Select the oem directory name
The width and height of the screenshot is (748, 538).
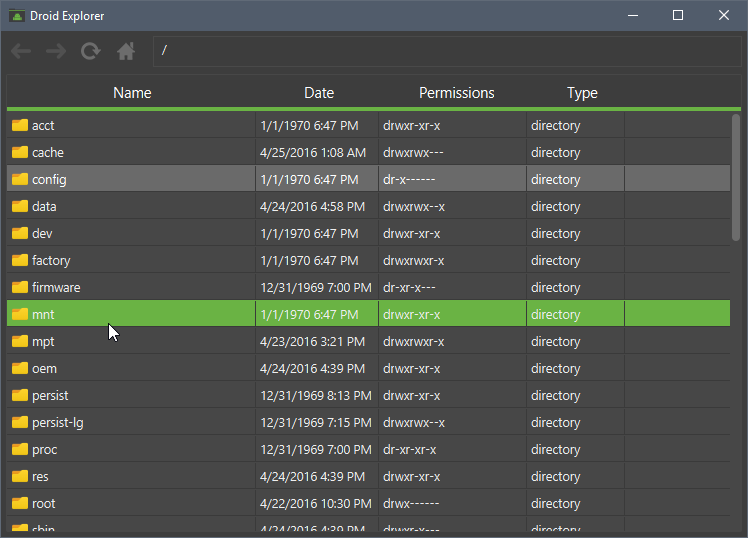point(44,369)
